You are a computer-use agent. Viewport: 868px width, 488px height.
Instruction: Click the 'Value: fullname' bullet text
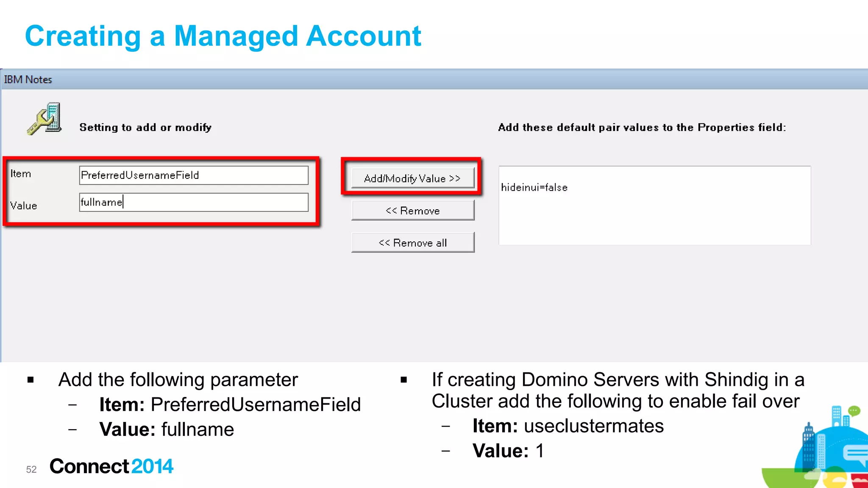[x=167, y=430]
